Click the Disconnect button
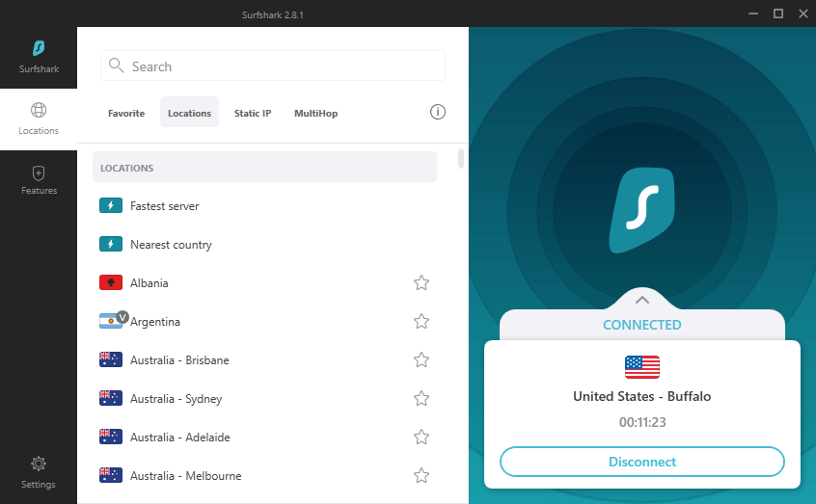This screenshot has height=504, width=816. (642, 462)
